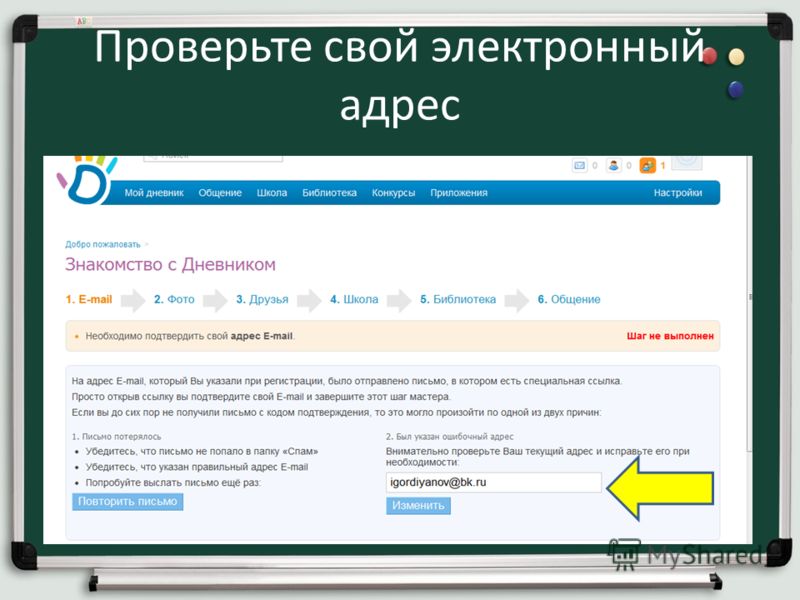Click the e-mail address input field

tap(494, 482)
